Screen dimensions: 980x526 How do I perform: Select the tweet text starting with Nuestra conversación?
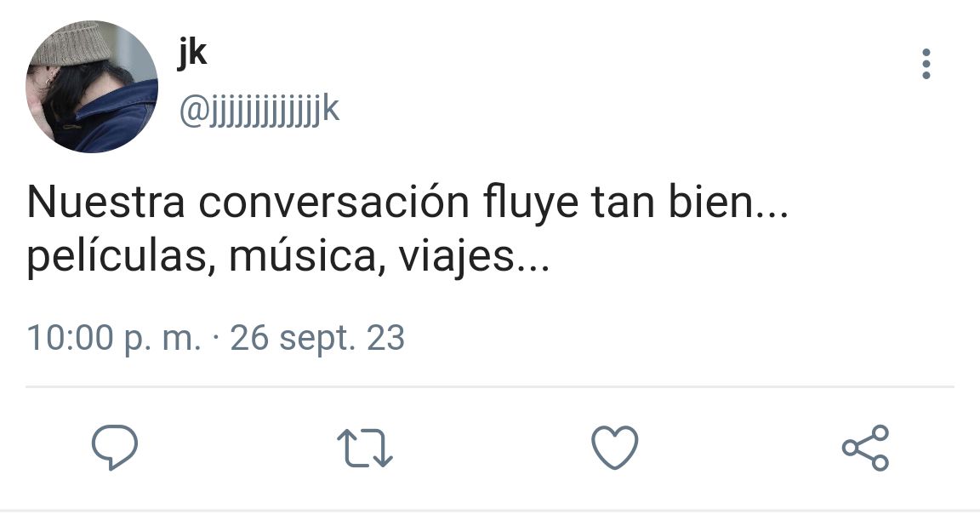click(407, 229)
